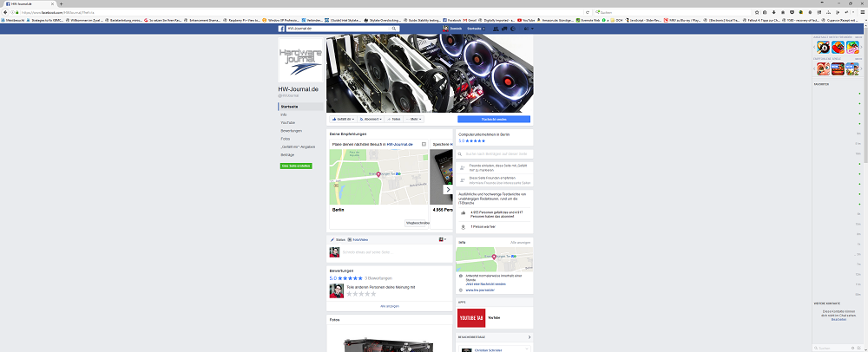
Task: Click the Dominik profile link in header
Action: point(453,29)
